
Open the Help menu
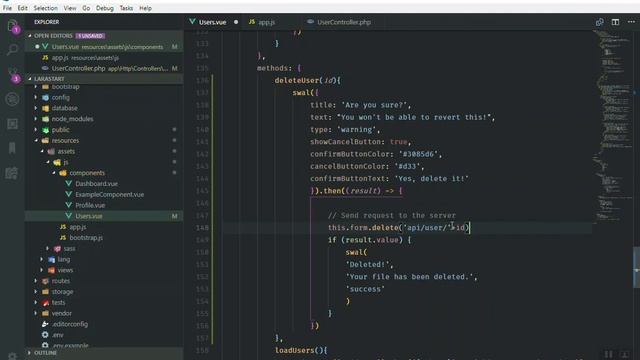click(x=145, y=8)
